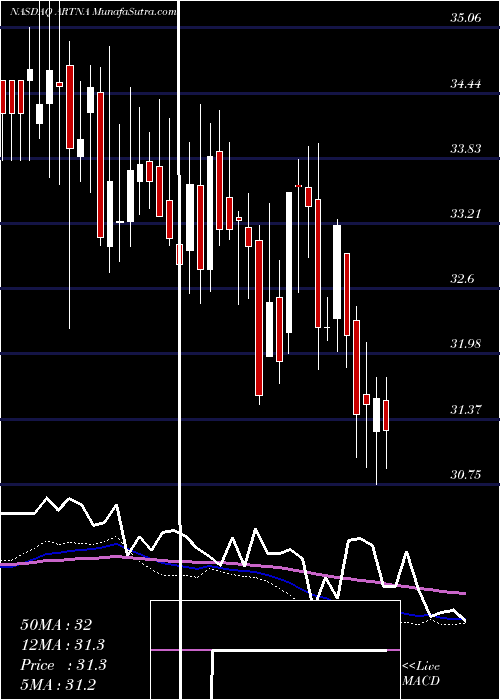Viewport: 500px width, 700px height.
Task: Click the tall white vertical cursor line
Action: [180, 348]
